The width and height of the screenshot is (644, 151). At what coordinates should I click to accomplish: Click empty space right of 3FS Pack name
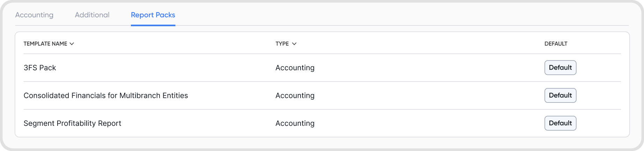(157, 68)
